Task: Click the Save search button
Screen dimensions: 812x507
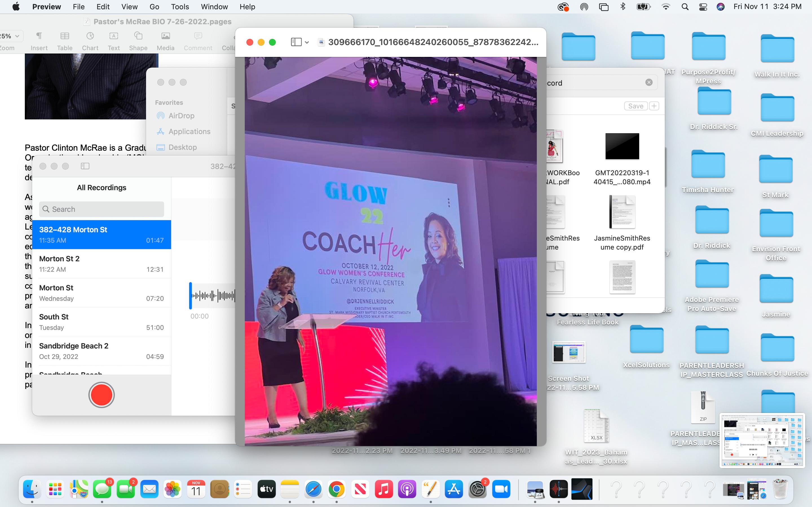Action: (635, 106)
